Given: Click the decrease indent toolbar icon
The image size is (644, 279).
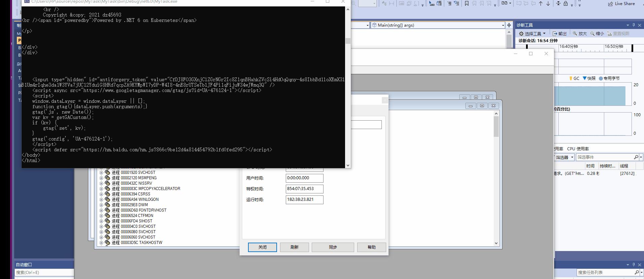Looking at the screenshot, I should point(457,3).
